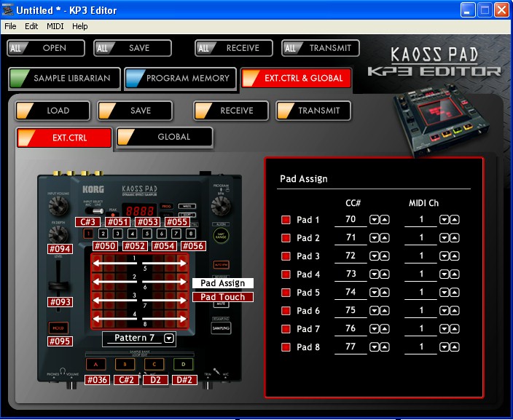Increase Pad 1 MIDI Ch with up arrow
Screen dimensions: 513x420
[x=455, y=220]
